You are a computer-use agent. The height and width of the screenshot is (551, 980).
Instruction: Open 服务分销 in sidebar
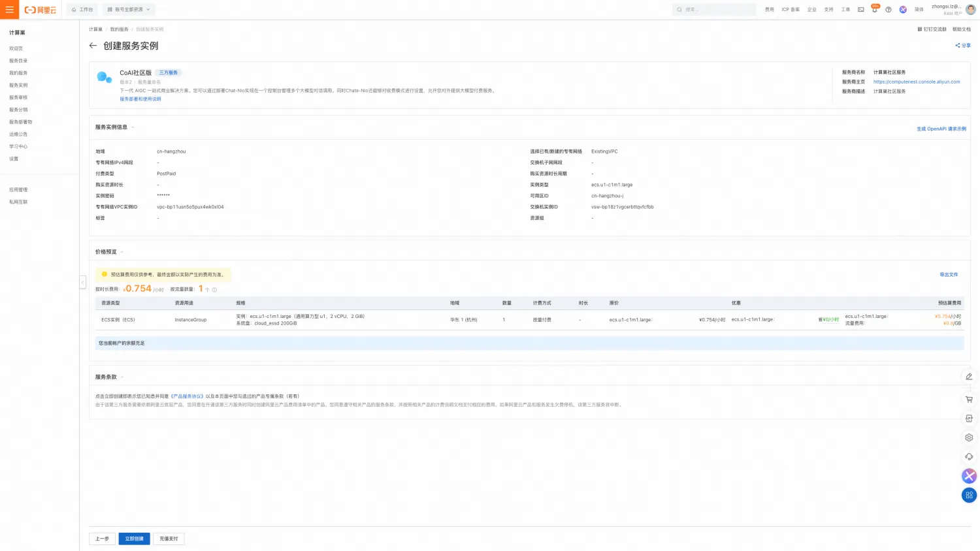(x=18, y=110)
